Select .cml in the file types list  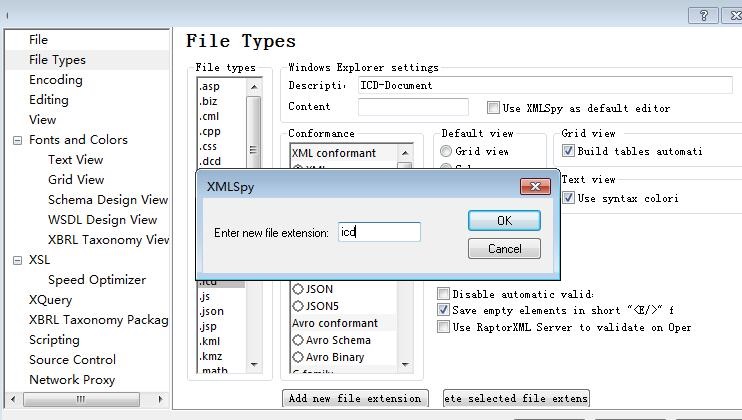coord(209,116)
